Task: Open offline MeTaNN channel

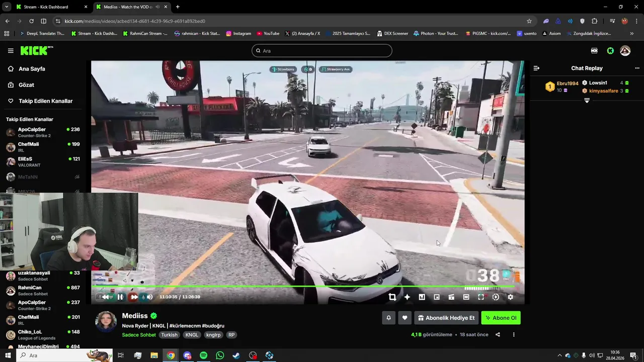Action: tap(43, 177)
